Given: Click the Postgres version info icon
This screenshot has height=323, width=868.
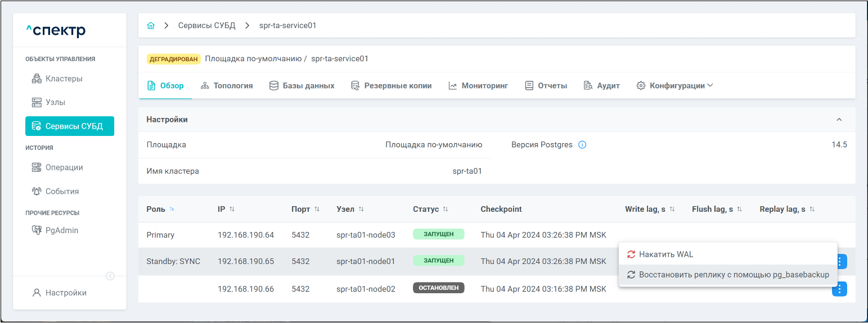Looking at the screenshot, I should tap(582, 145).
